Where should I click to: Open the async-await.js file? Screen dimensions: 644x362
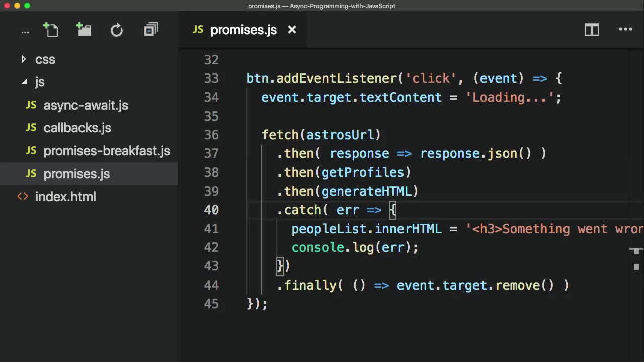(x=86, y=105)
